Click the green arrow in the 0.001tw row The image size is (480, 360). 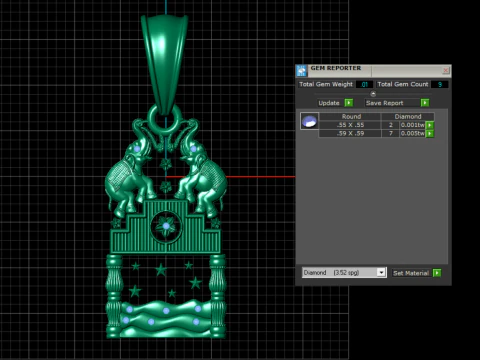tap(430, 125)
